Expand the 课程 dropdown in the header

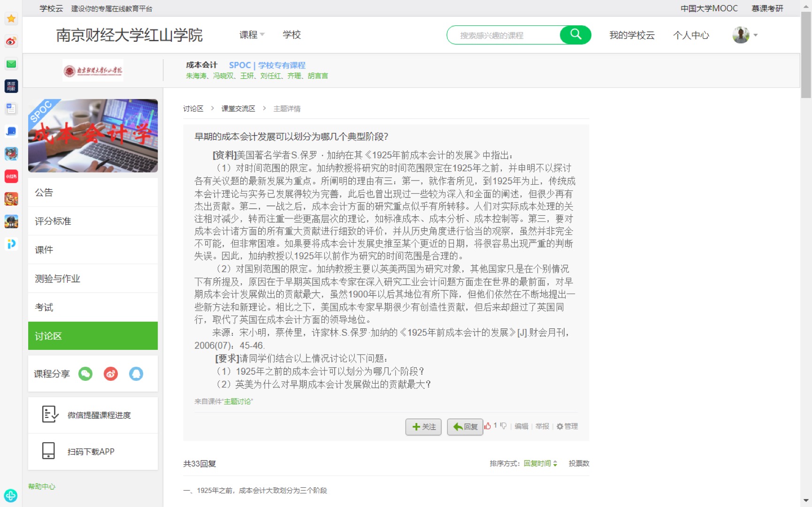click(x=252, y=35)
